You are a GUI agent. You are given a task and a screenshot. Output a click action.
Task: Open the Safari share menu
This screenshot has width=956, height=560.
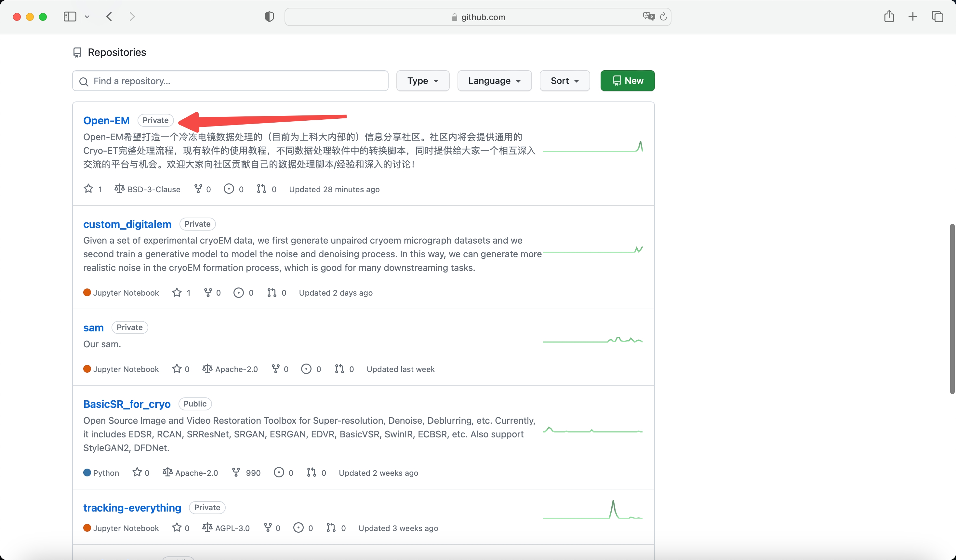(x=889, y=16)
